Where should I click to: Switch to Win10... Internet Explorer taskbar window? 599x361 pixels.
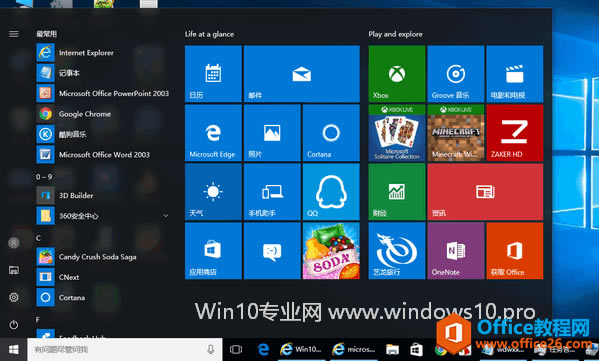click(301, 349)
